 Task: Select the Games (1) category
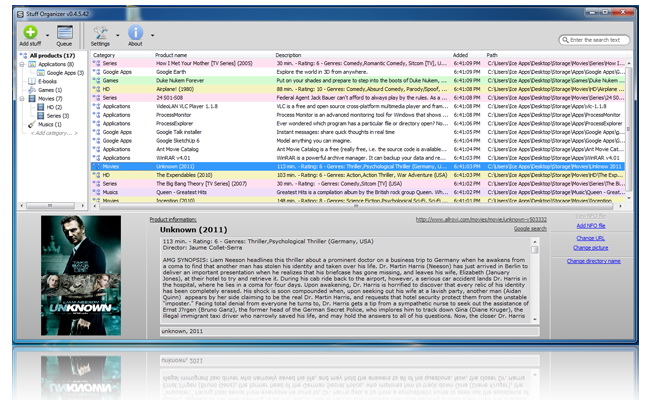click(x=50, y=90)
